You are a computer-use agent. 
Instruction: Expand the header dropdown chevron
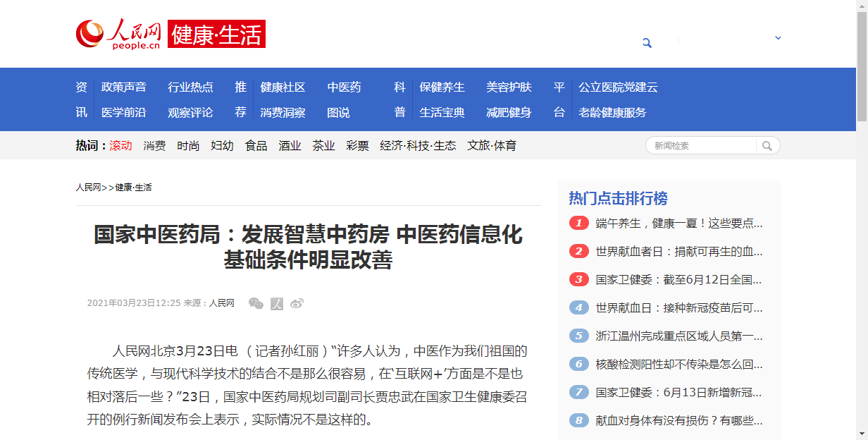pos(778,38)
